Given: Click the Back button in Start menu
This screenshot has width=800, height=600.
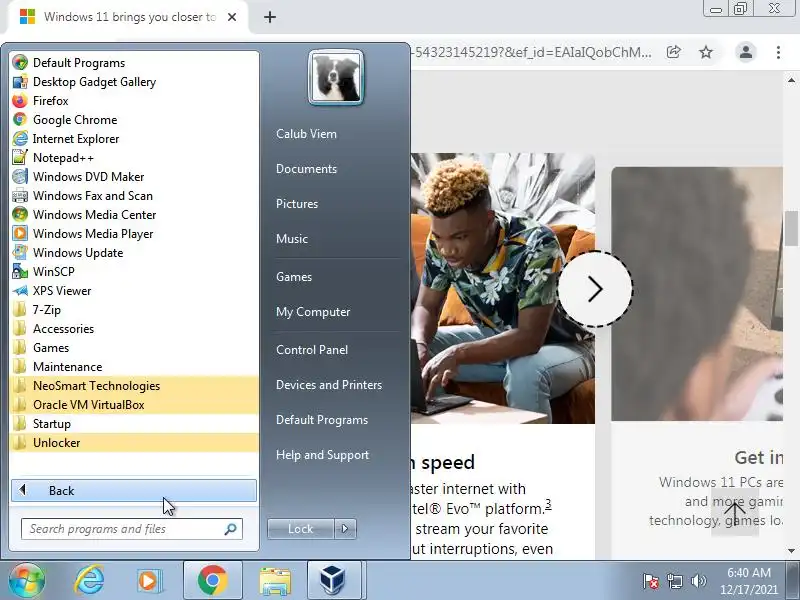Looking at the screenshot, I should pos(134,490).
